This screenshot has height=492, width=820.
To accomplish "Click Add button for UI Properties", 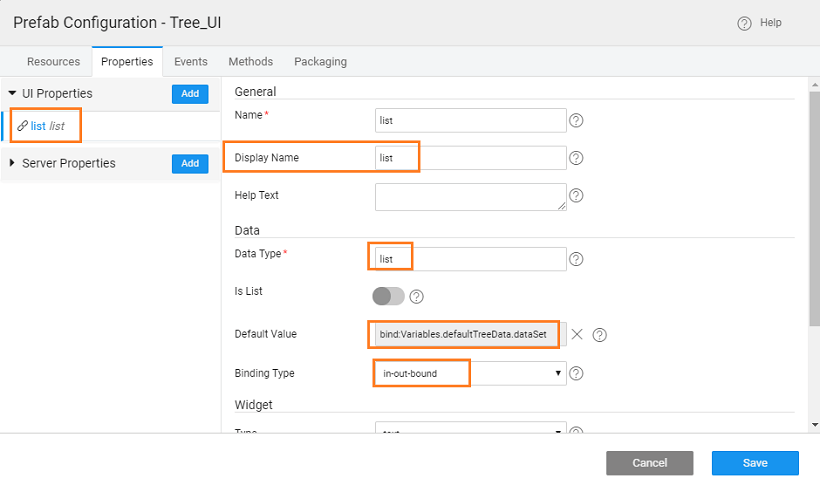I will point(190,94).
